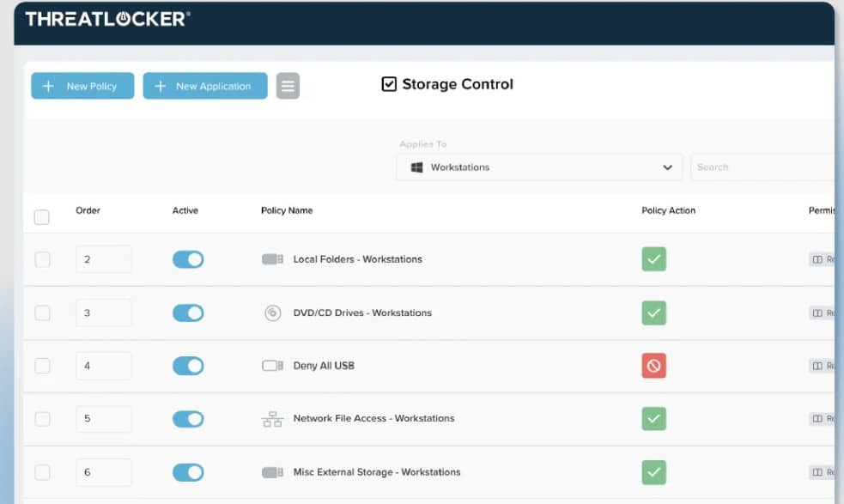Click the New Application button
Screen dimensions: 844x504
[205, 86]
